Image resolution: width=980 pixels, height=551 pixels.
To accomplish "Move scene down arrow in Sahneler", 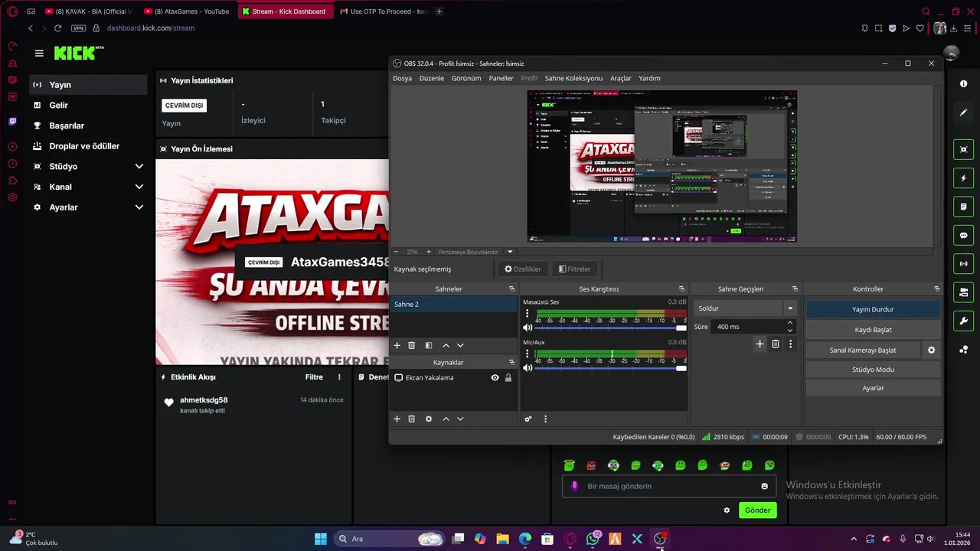I will 460,346.
